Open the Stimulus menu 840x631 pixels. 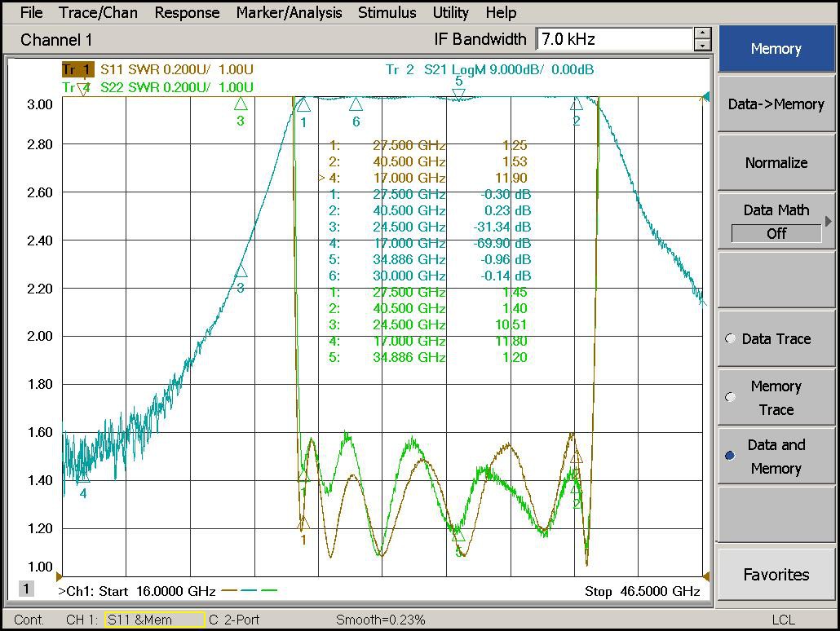(x=387, y=12)
